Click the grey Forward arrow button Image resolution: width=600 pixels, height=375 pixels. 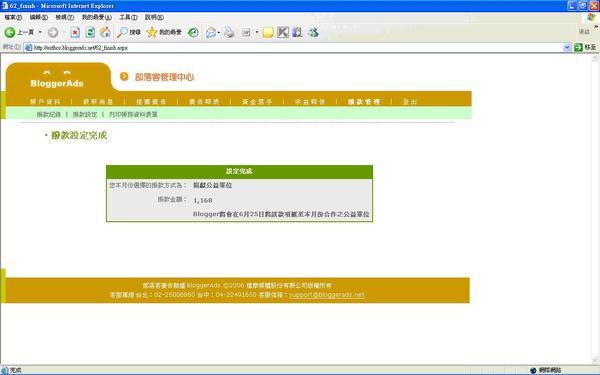coord(53,33)
